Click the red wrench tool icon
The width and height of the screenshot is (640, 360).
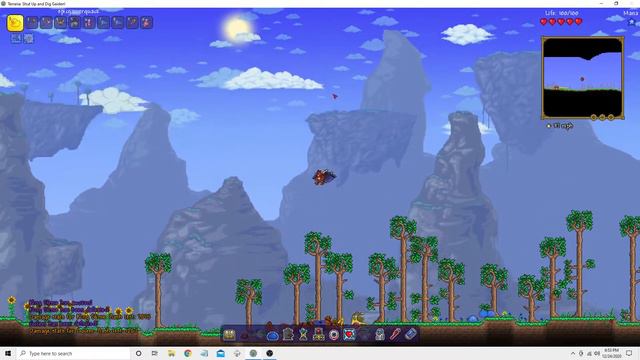(395, 335)
